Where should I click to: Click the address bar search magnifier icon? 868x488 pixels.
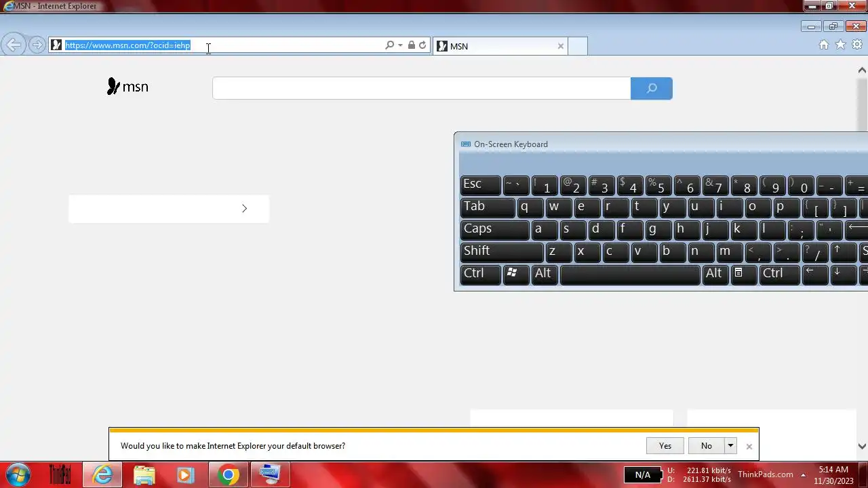pyautogui.click(x=389, y=45)
